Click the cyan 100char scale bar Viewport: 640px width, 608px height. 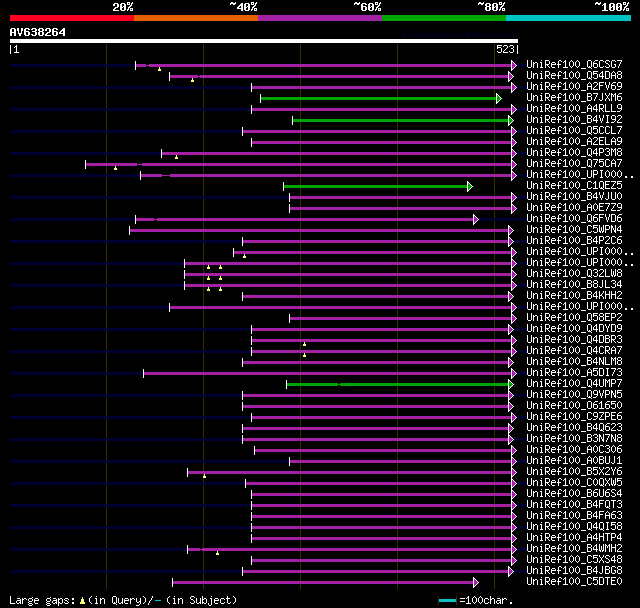tap(447, 600)
